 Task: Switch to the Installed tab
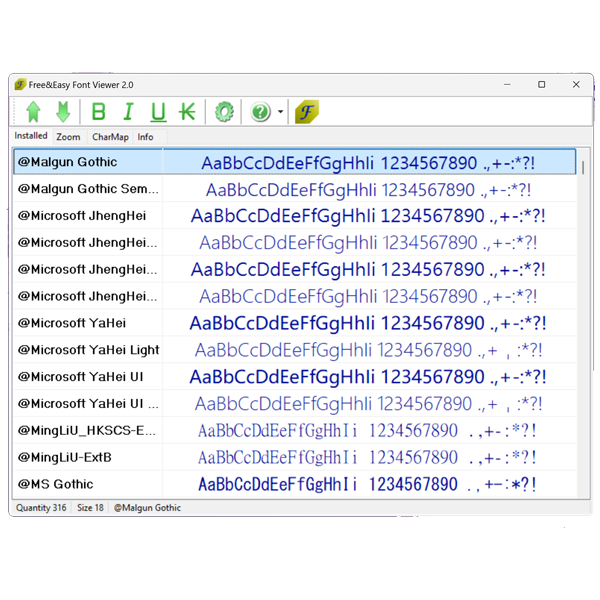click(31, 136)
